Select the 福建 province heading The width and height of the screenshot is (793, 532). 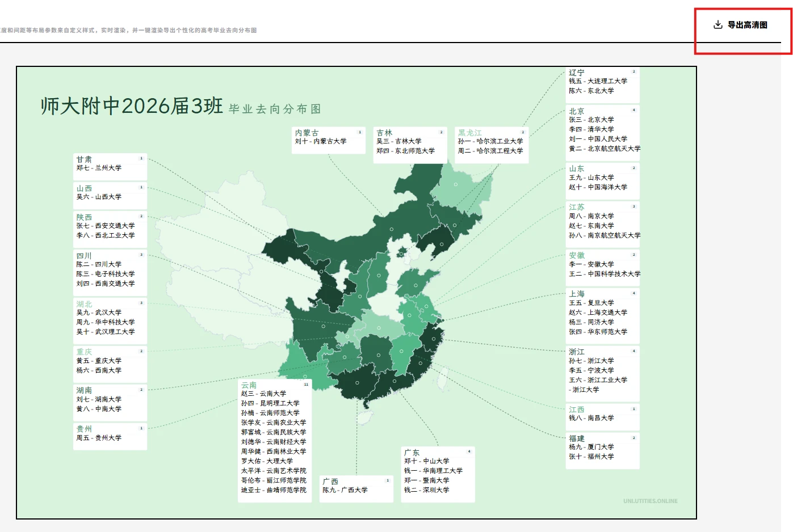577,438
